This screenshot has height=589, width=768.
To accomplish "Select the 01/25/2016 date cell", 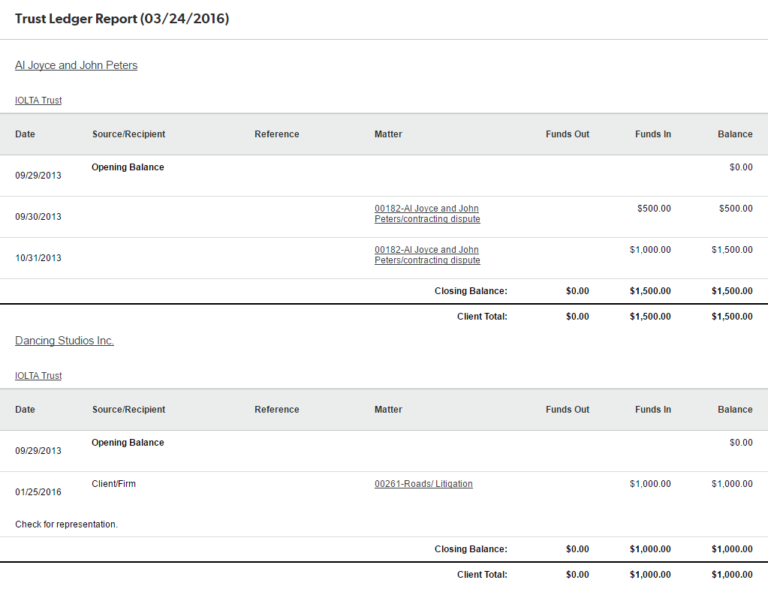I will pos(38,492).
